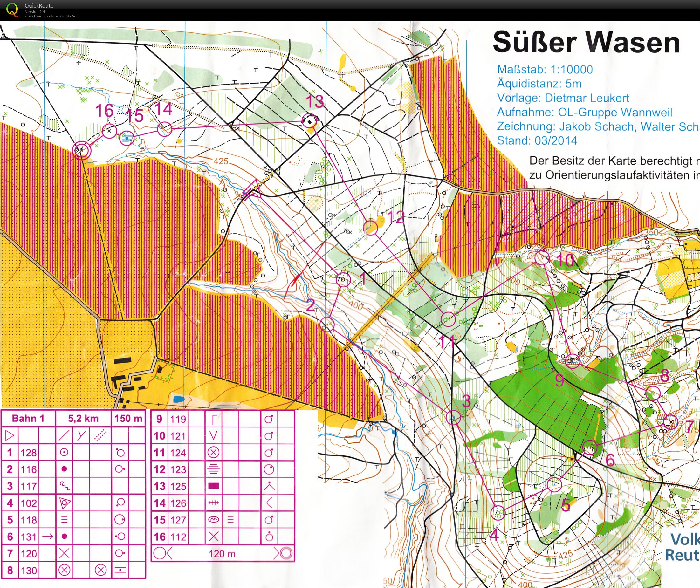700x588 pixels.
Task: Click the Bahn 1 header cell
Action: [28, 419]
